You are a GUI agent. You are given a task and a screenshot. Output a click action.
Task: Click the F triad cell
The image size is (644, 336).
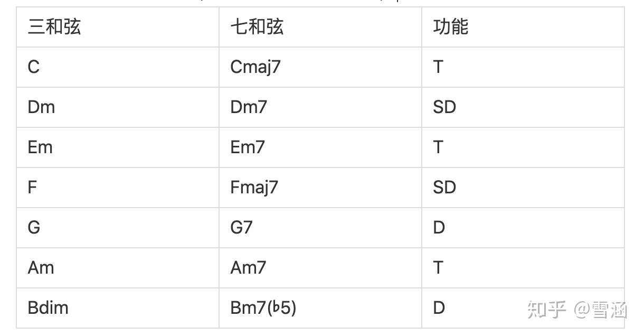click(x=32, y=188)
